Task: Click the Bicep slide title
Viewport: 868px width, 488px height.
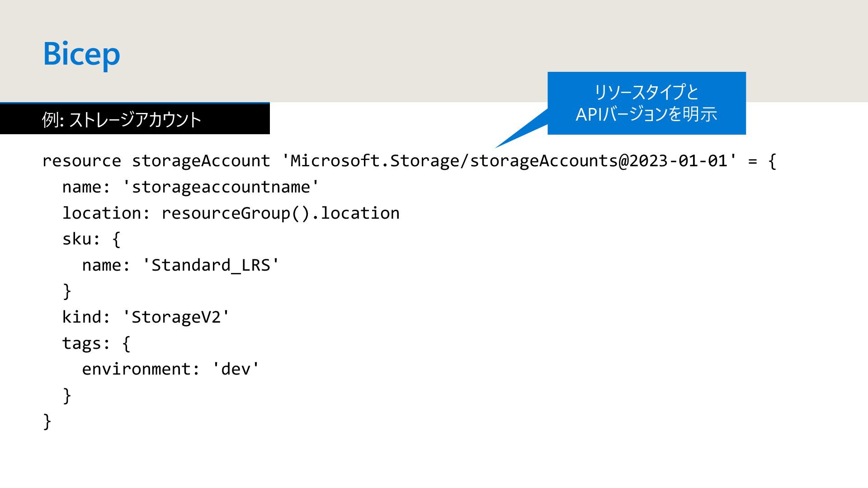Action: 81,54
